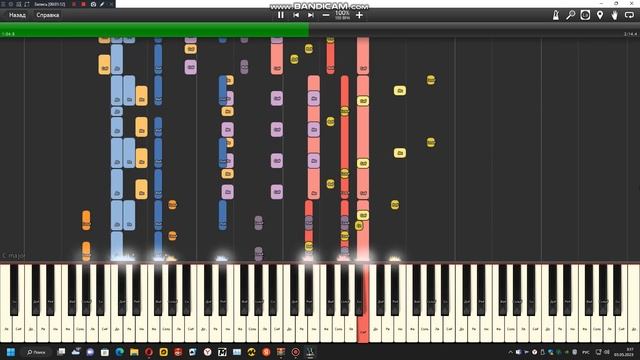Seek within the green song progress bar
Image resolution: width=640 pixels, height=360 pixels.
pyautogui.click(x=154, y=30)
